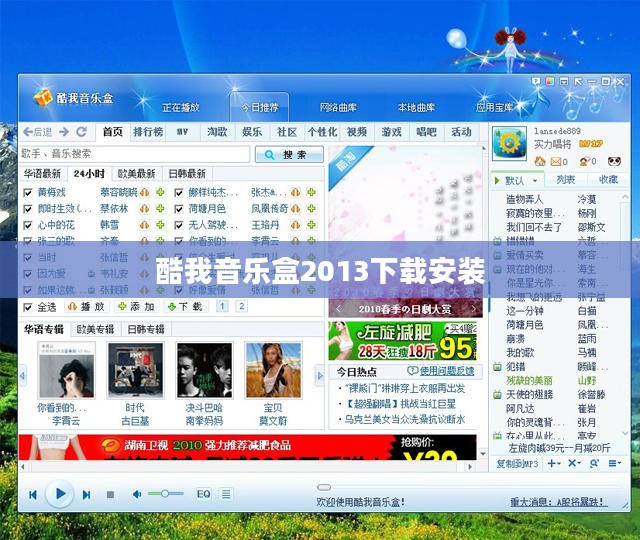Click the playback progress slider handle

coord(324,487)
